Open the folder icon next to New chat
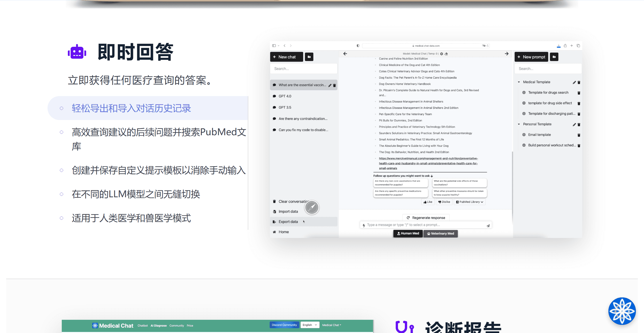The height and width of the screenshot is (333, 644). click(x=309, y=57)
